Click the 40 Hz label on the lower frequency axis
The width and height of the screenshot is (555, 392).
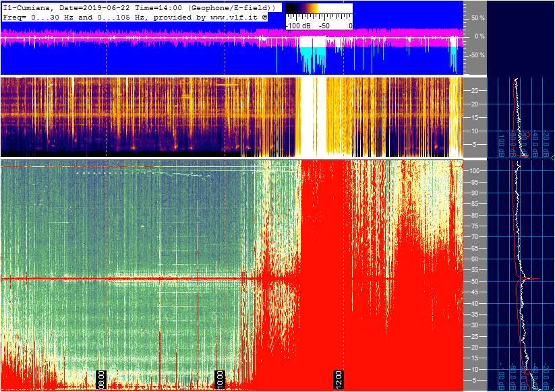point(475,303)
